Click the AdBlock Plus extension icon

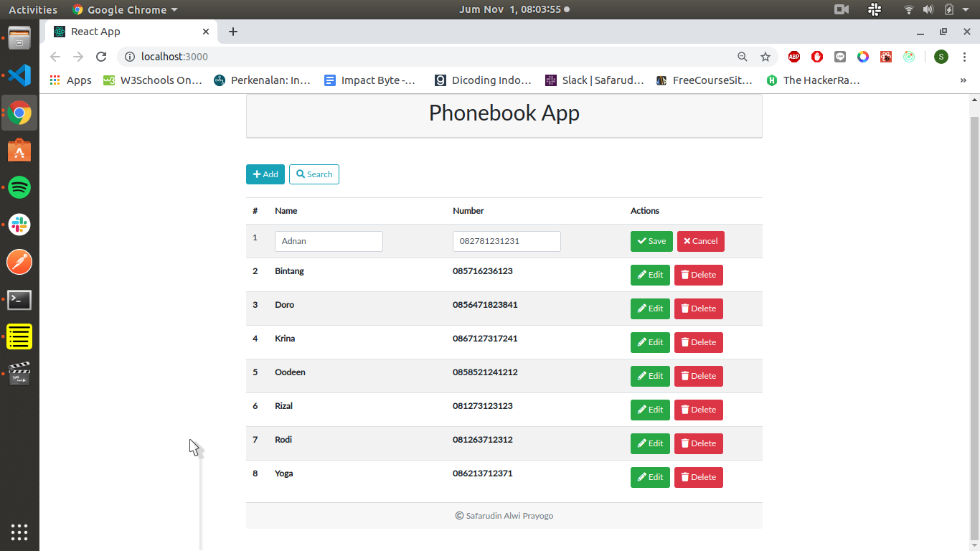pyautogui.click(x=794, y=57)
